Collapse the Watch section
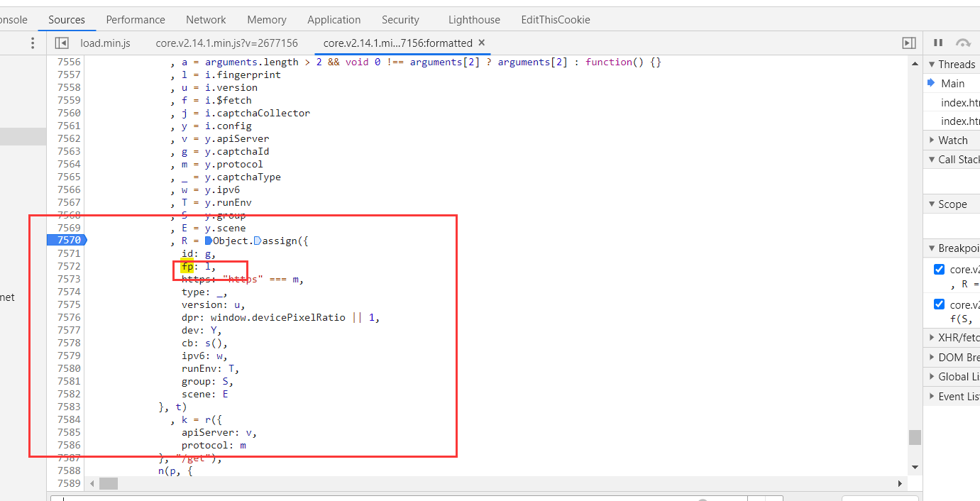Image resolution: width=980 pixels, height=501 pixels. (952, 141)
